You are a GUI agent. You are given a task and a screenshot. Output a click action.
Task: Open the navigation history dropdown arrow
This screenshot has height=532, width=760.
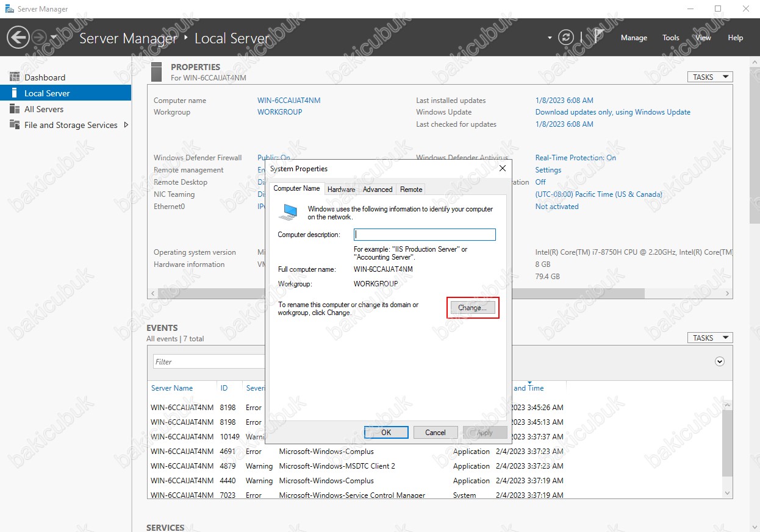[x=54, y=38]
